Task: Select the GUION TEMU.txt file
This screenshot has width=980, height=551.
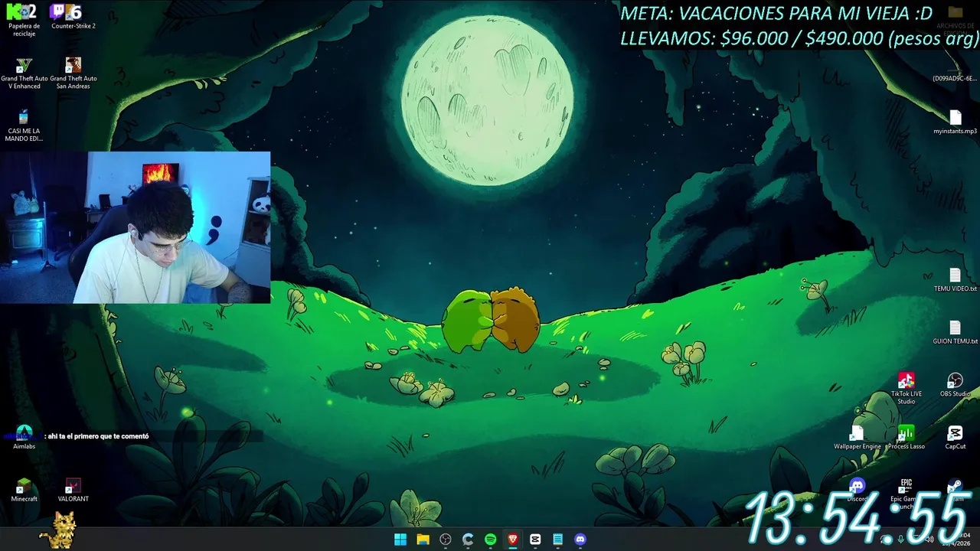Action: coord(955,333)
